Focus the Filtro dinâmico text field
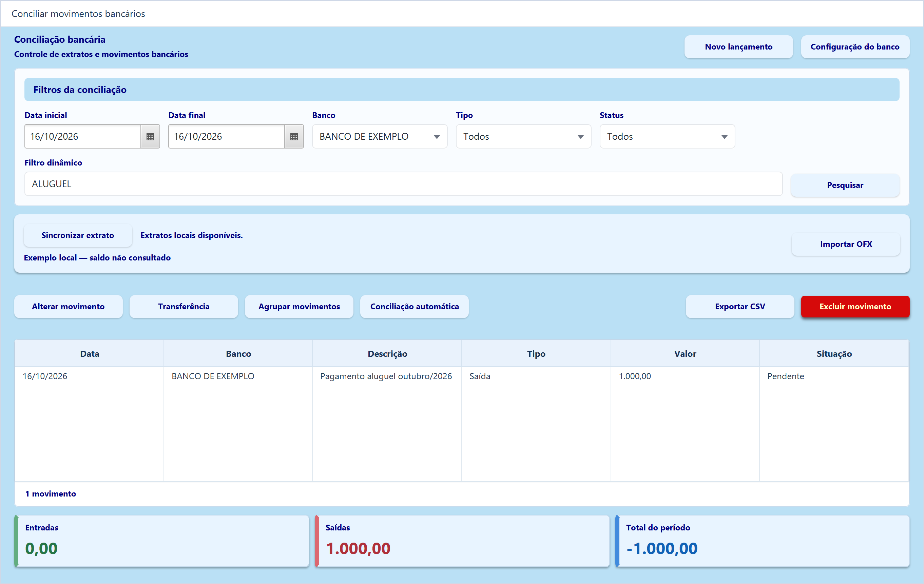 (403, 184)
